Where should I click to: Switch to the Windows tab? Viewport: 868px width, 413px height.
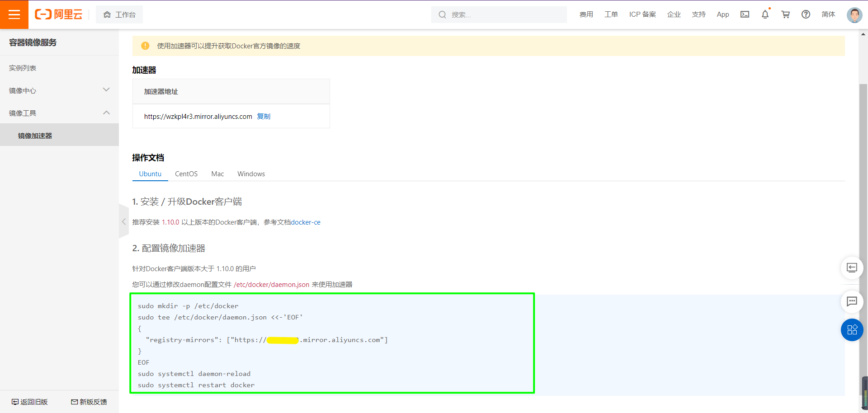click(x=251, y=174)
